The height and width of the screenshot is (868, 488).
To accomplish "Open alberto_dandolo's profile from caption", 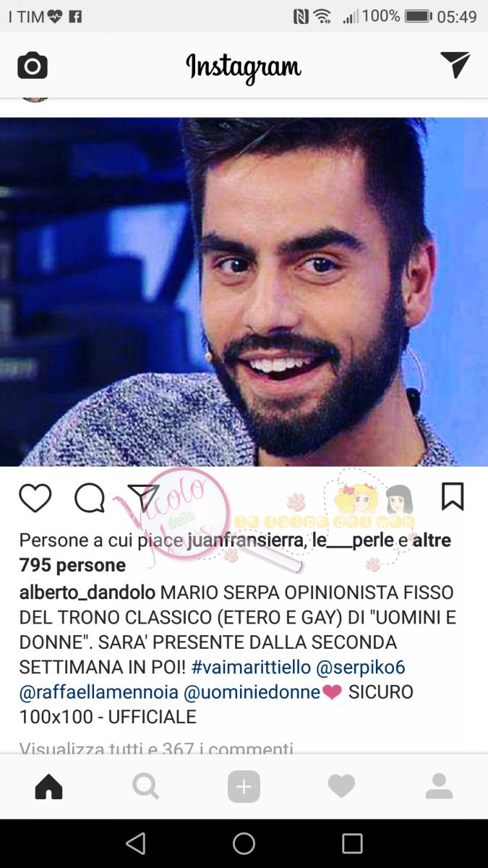I will [x=87, y=592].
